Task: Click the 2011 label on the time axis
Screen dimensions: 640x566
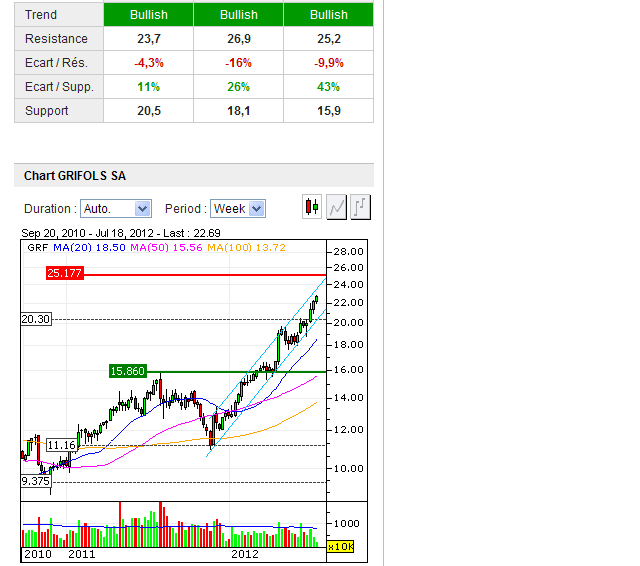Action: coord(82,554)
